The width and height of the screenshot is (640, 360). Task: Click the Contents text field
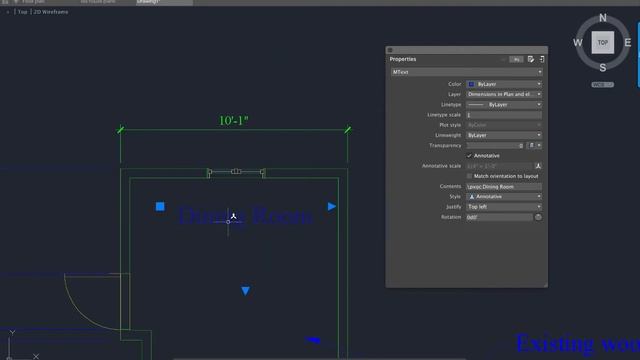pyautogui.click(x=504, y=187)
